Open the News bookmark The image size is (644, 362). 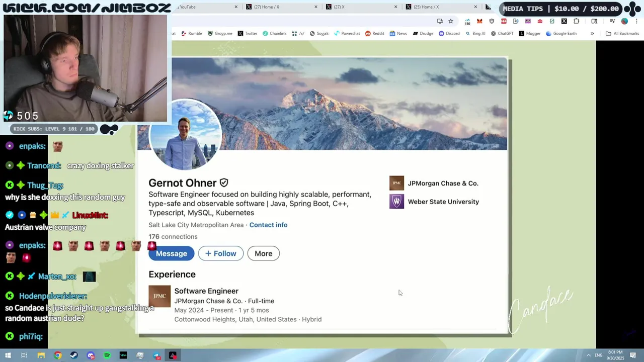398,34
